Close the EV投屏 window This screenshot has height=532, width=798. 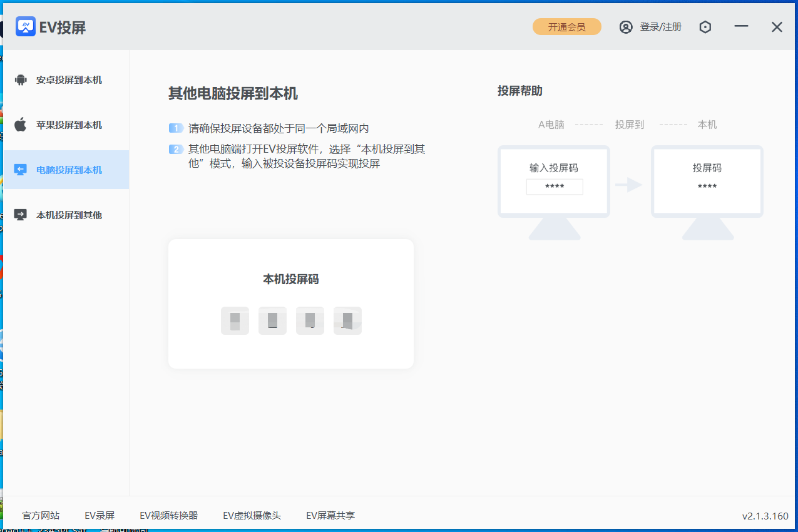(777, 27)
